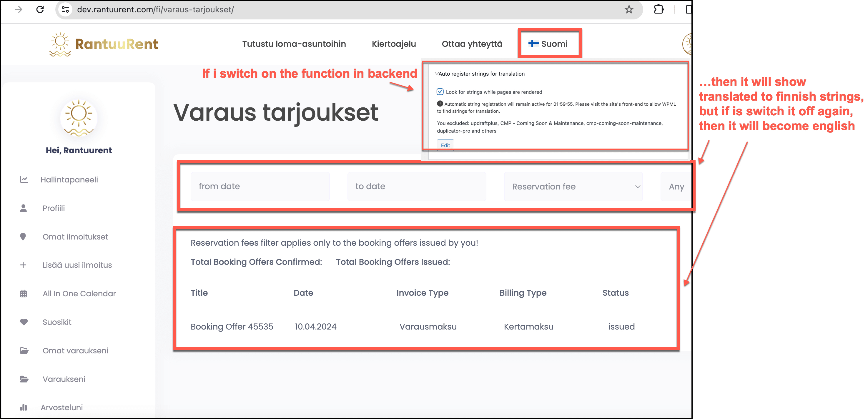
Task: Open site information icon in address bar
Action: (65, 9)
